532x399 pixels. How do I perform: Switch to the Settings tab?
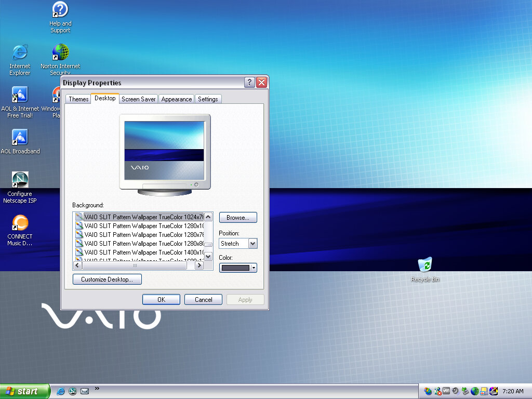coord(208,99)
